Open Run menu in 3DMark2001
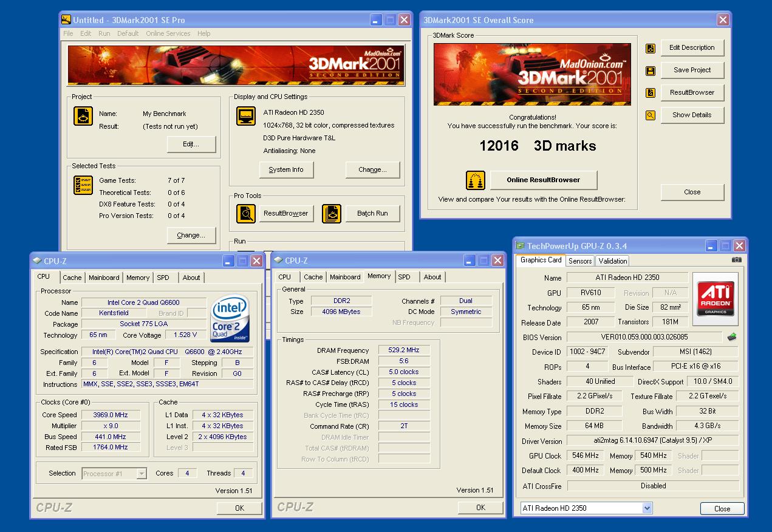Viewport: 772px width, 532px height. (104, 33)
